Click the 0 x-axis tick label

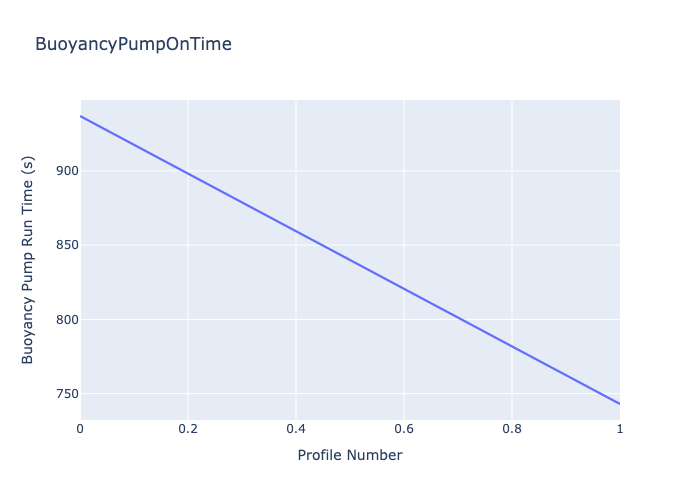81,429
